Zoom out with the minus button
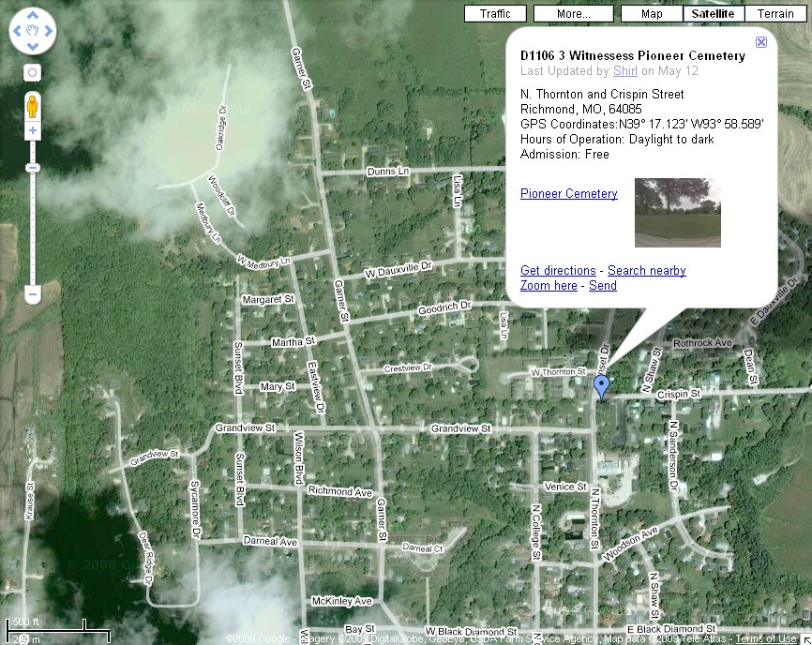 pyautogui.click(x=33, y=294)
